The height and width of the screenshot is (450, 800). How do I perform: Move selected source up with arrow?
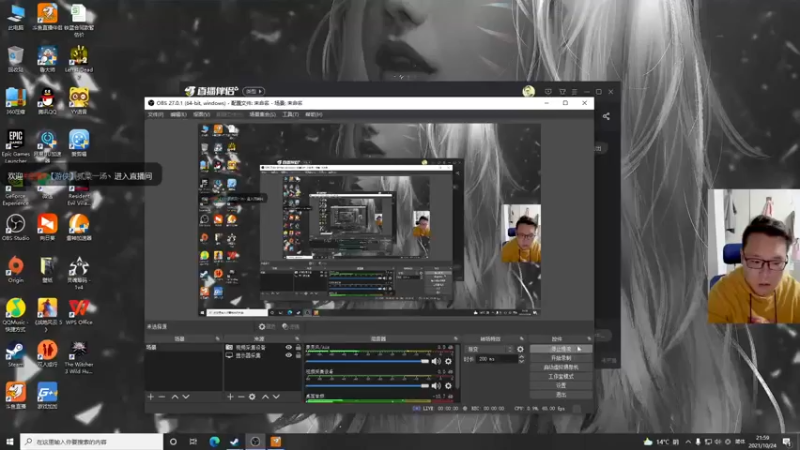[265, 396]
